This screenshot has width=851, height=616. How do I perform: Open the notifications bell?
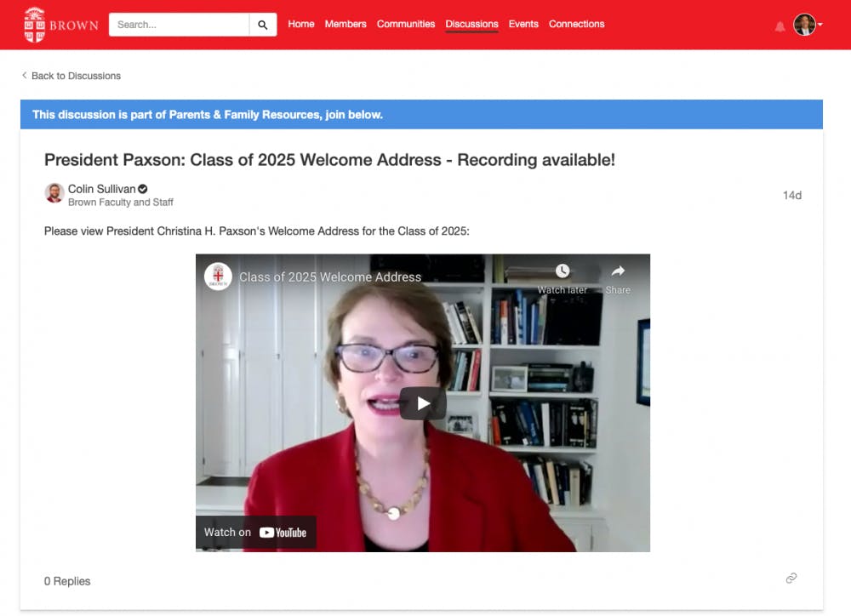point(780,26)
